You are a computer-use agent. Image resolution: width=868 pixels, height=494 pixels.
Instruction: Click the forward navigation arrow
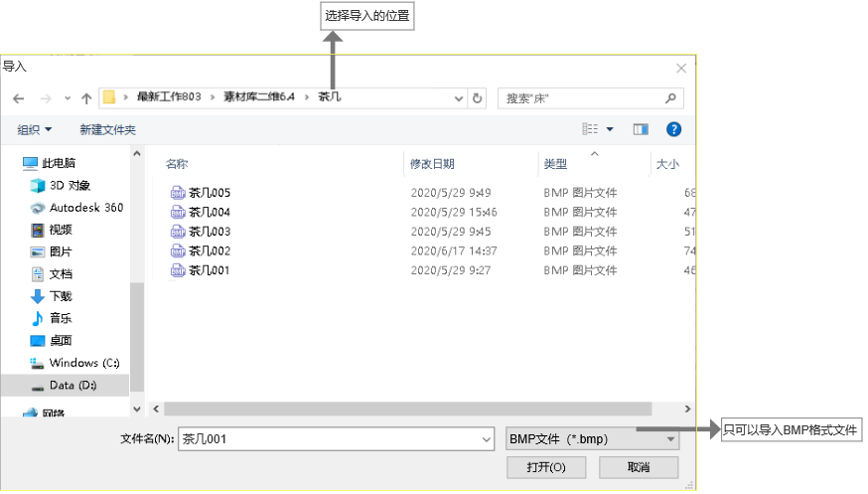click(46, 98)
